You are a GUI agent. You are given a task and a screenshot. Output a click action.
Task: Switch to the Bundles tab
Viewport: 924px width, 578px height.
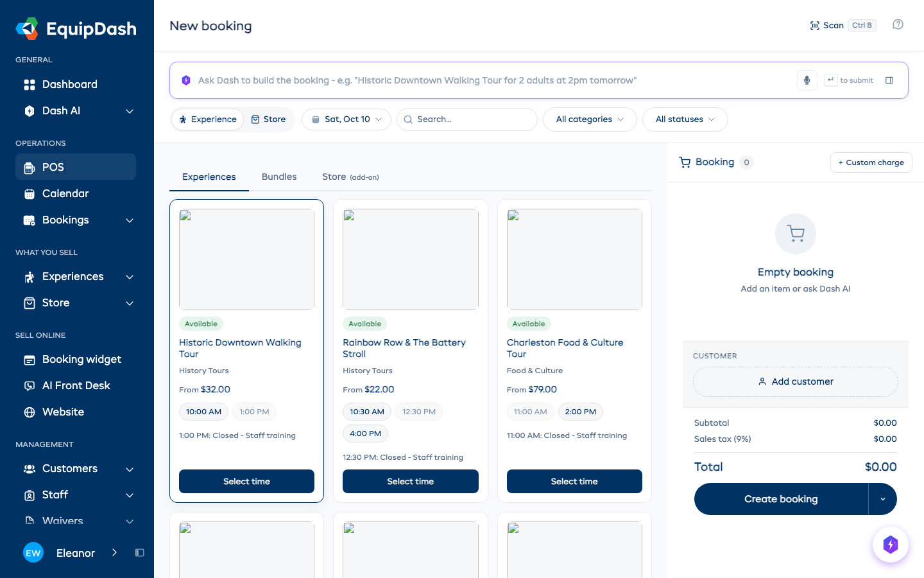(279, 177)
